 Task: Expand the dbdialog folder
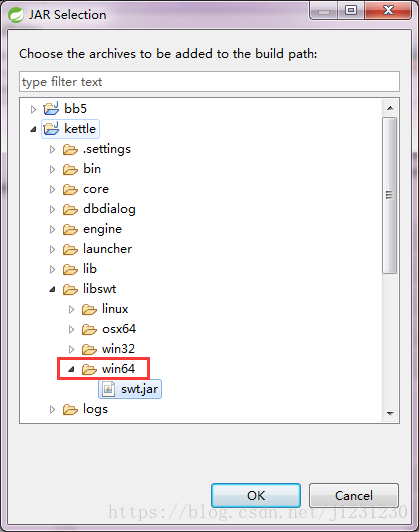52,209
